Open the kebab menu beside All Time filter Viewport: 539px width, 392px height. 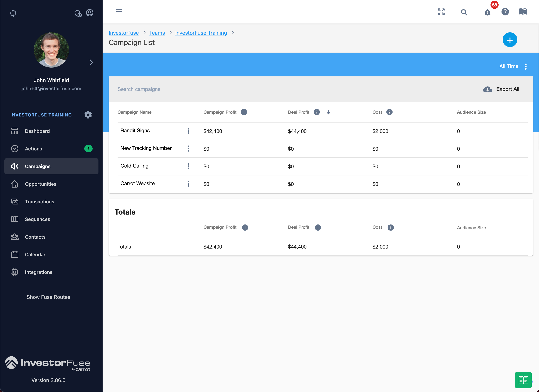click(x=526, y=66)
